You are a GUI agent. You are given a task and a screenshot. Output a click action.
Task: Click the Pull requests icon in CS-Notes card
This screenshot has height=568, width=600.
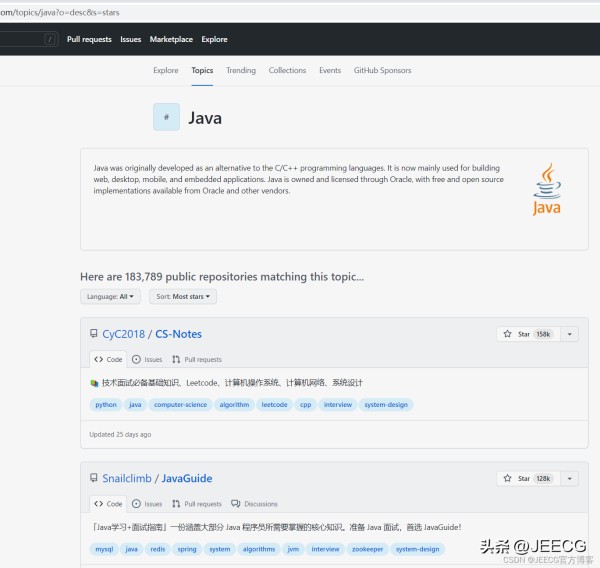[176, 359]
